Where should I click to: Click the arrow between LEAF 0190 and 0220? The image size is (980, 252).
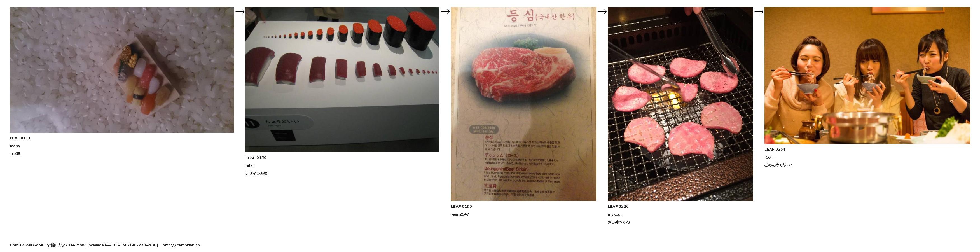pos(602,11)
